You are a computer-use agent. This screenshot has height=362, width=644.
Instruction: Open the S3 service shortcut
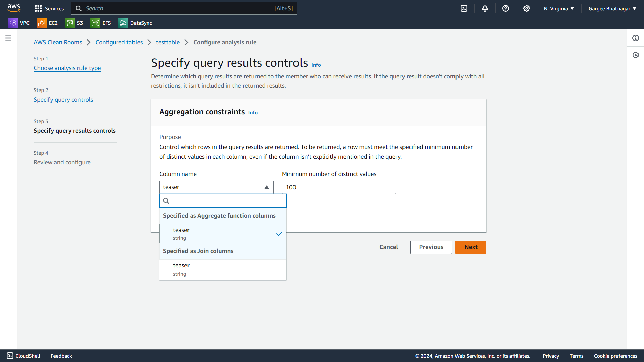click(74, 23)
